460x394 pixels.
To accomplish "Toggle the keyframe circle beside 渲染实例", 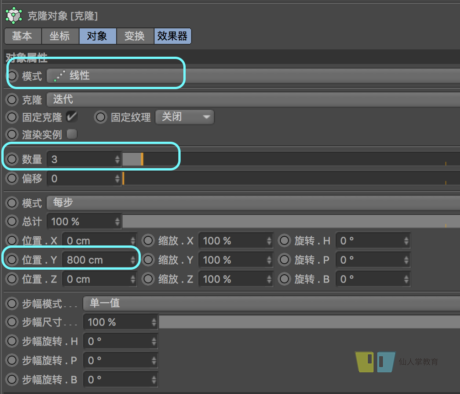I will [12, 135].
